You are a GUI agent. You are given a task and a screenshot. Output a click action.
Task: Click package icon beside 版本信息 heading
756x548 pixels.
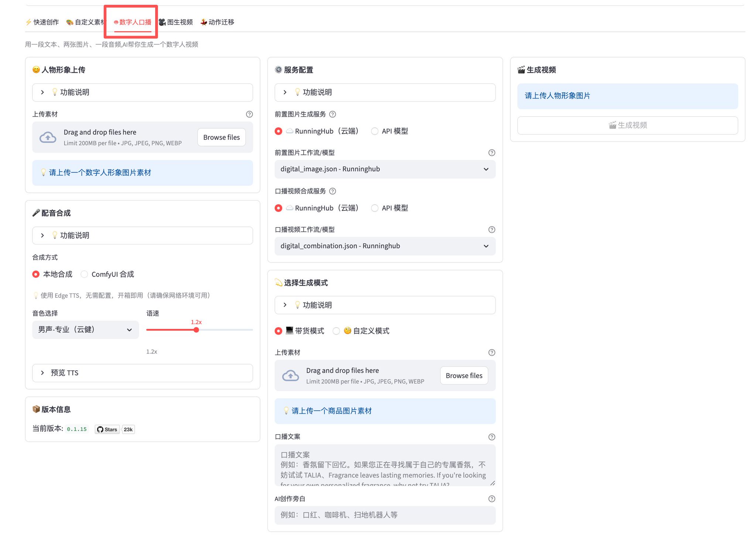(x=36, y=409)
